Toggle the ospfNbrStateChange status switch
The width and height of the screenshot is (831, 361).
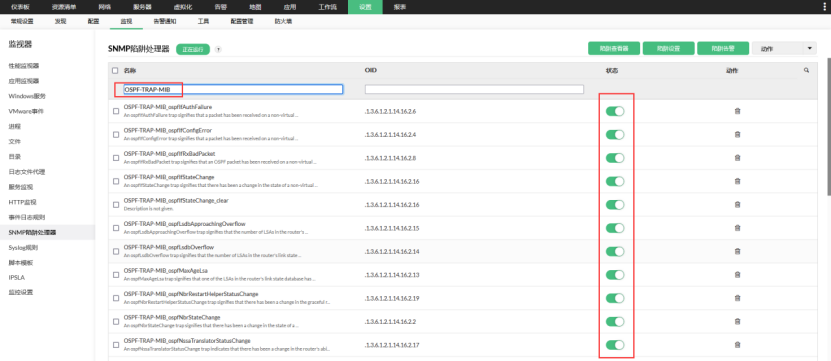pyautogui.click(x=615, y=321)
